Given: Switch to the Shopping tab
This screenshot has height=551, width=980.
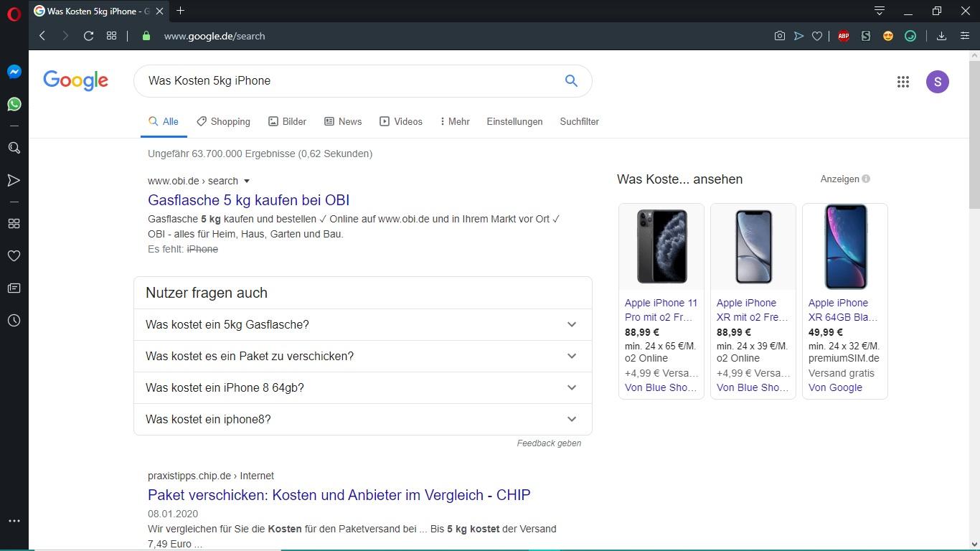Looking at the screenshot, I should (x=223, y=121).
